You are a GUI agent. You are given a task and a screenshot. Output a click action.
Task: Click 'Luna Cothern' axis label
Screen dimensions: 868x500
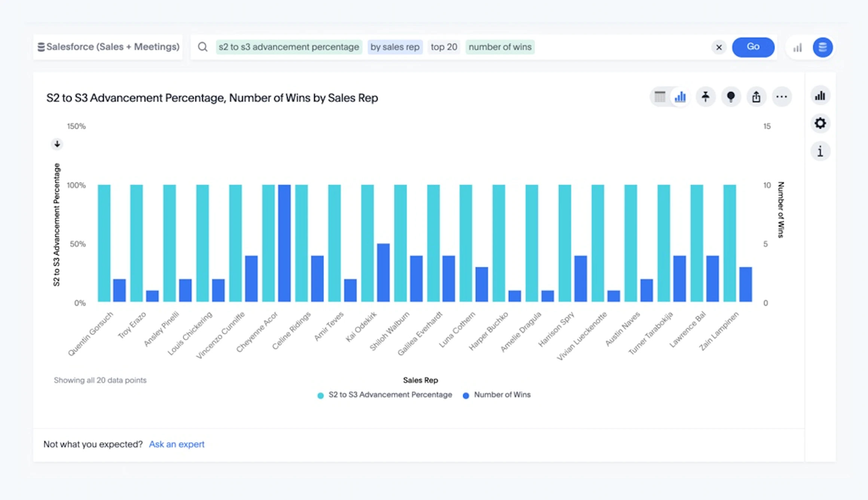tap(457, 329)
